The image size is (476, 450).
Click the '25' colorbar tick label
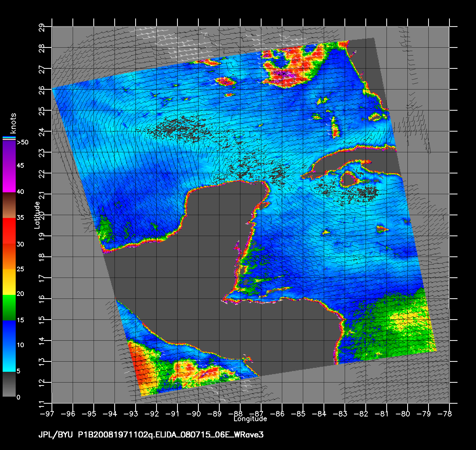pyautogui.click(x=20, y=269)
